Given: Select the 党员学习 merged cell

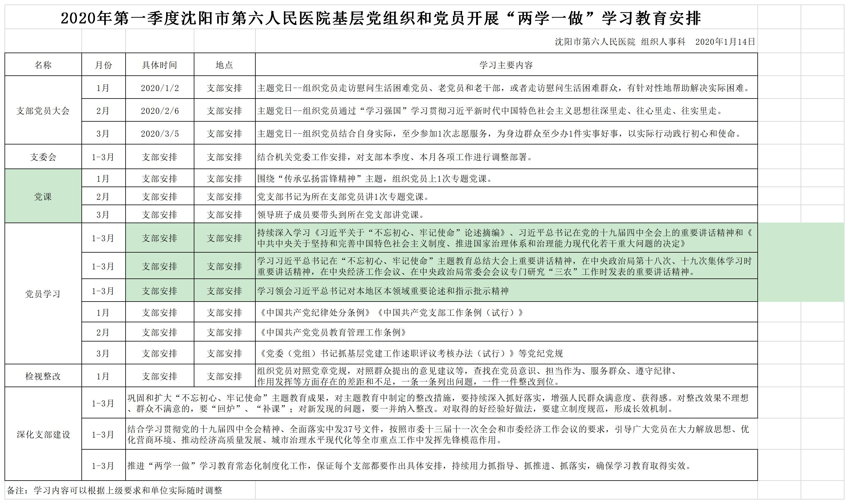Looking at the screenshot, I should click(43, 294).
